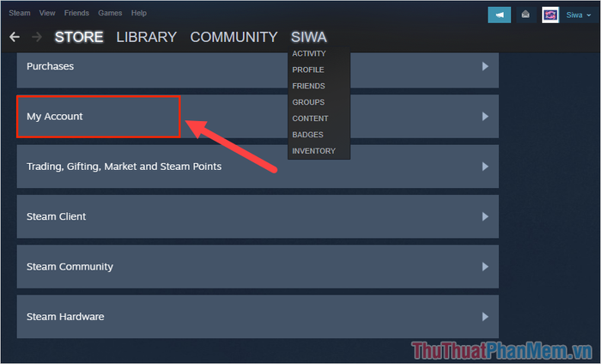Viewport: 601px width, 364px height.
Task: Click the arrow on the Steam Client row
Action: click(x=485, y=216)
